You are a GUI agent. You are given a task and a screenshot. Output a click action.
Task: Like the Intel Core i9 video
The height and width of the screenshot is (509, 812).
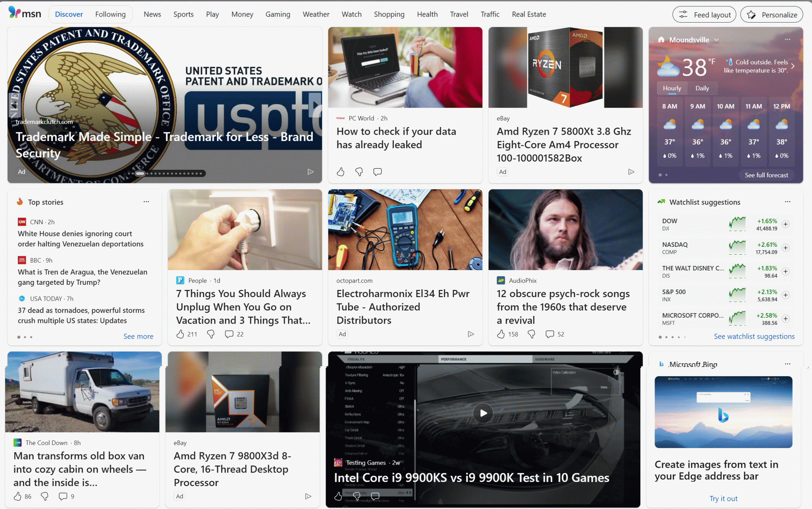coord(338,496)
